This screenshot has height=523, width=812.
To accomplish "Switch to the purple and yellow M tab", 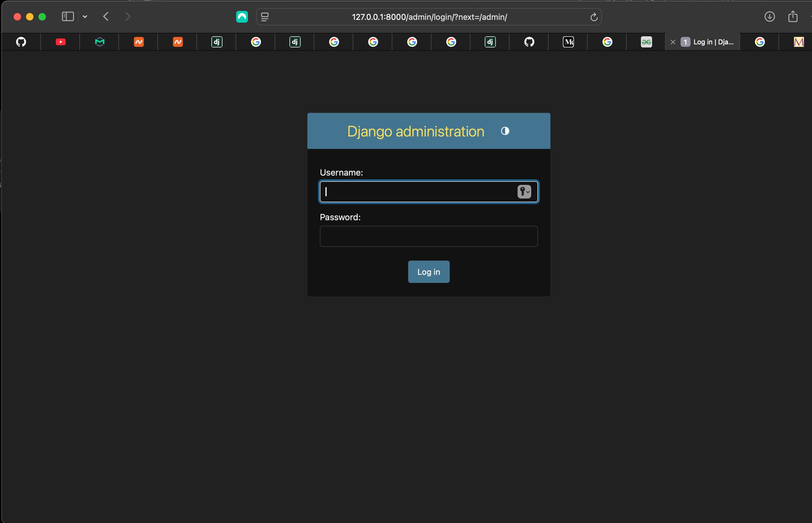I will [798, 42].
